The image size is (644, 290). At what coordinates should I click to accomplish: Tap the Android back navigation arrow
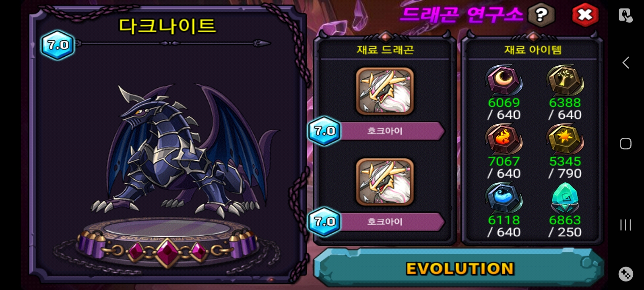(x=625, y=63)
